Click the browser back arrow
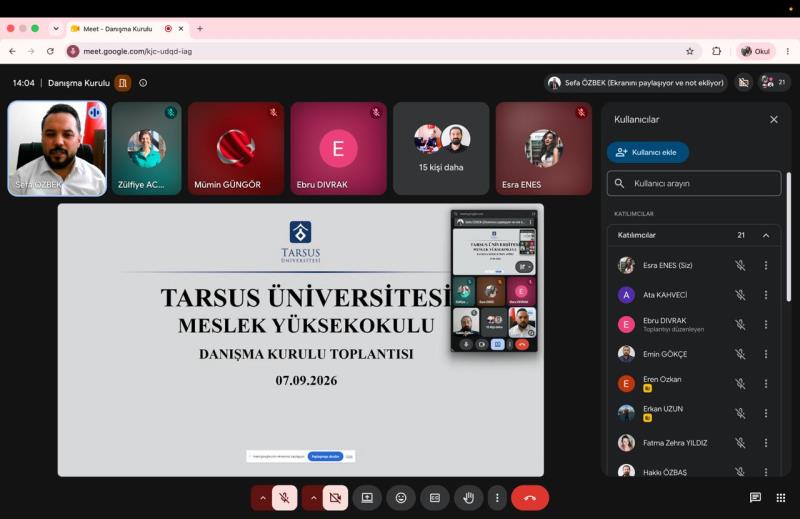 pos(12,51)
